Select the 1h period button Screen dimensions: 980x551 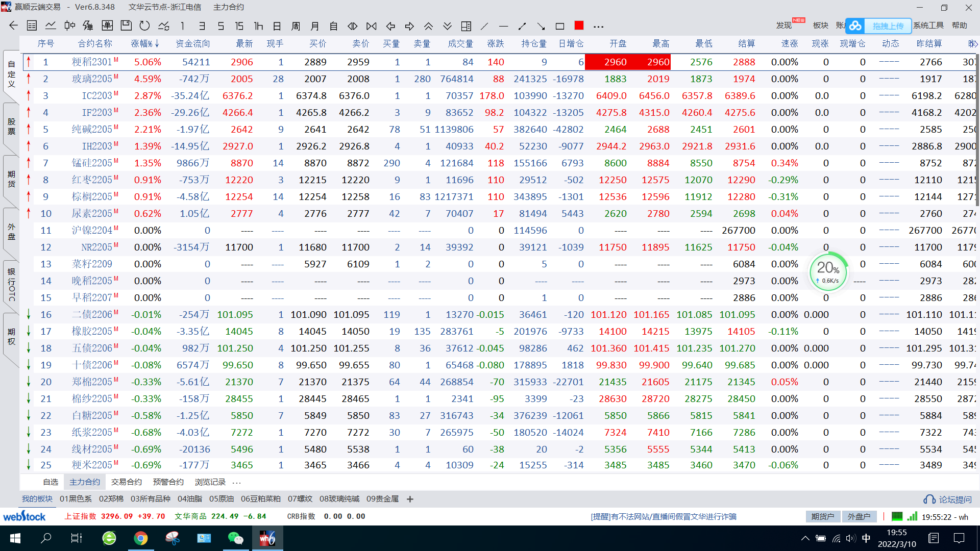(x=258, y=26)
